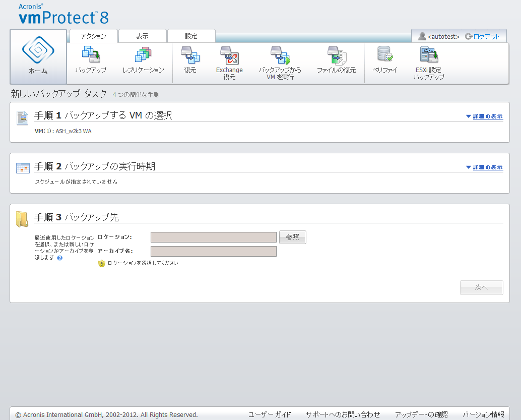Expand details for step 1 VM selection
This screenshot has width=521, height=420.
pos(484,116)
